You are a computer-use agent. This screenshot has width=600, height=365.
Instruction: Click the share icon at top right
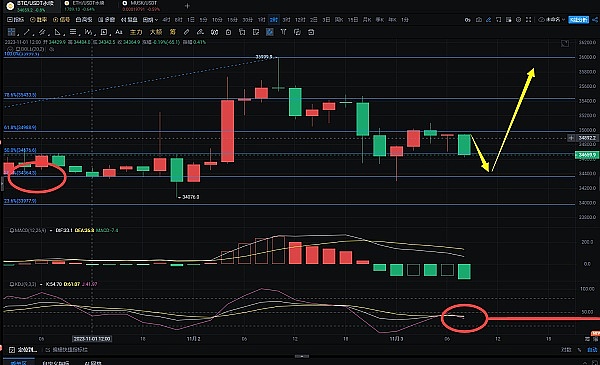[595, 20]
